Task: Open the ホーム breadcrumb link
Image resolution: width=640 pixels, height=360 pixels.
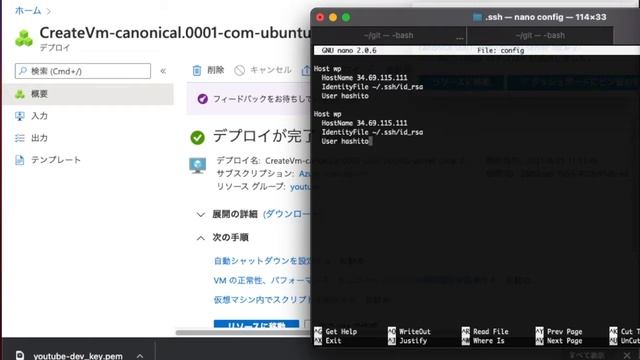Action: (x=28, y=11)
